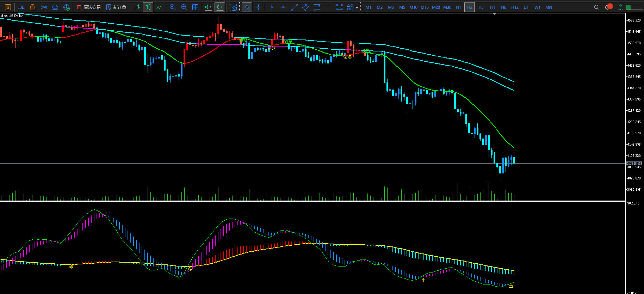Toggle chart auto scroll
Image resolution: width=644 pixels, height=294 pixels.
click(209, 7)
